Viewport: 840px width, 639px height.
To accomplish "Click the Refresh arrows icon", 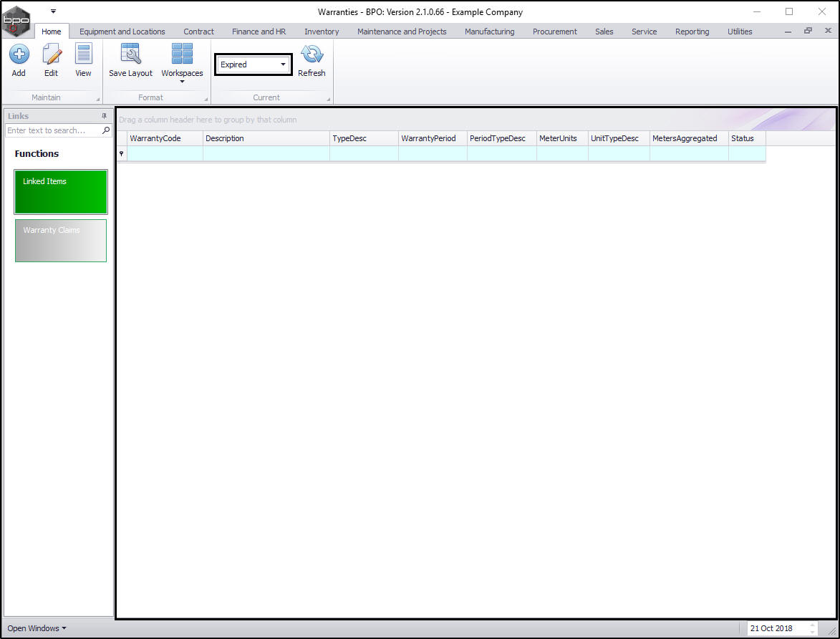I will [312, 54].
